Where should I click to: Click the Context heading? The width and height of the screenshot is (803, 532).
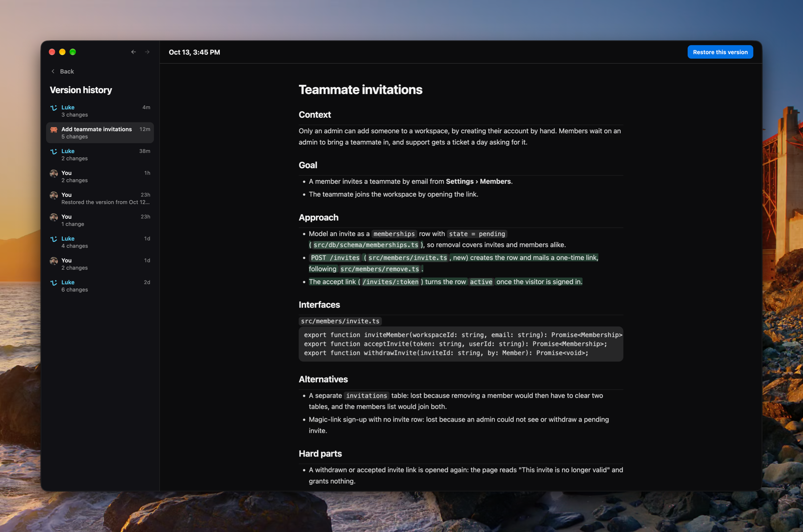pyautogui.click(x=315, y=115)
